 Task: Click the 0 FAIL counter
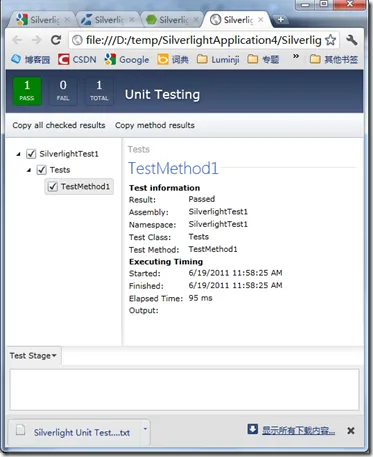(x=63, y=91)
